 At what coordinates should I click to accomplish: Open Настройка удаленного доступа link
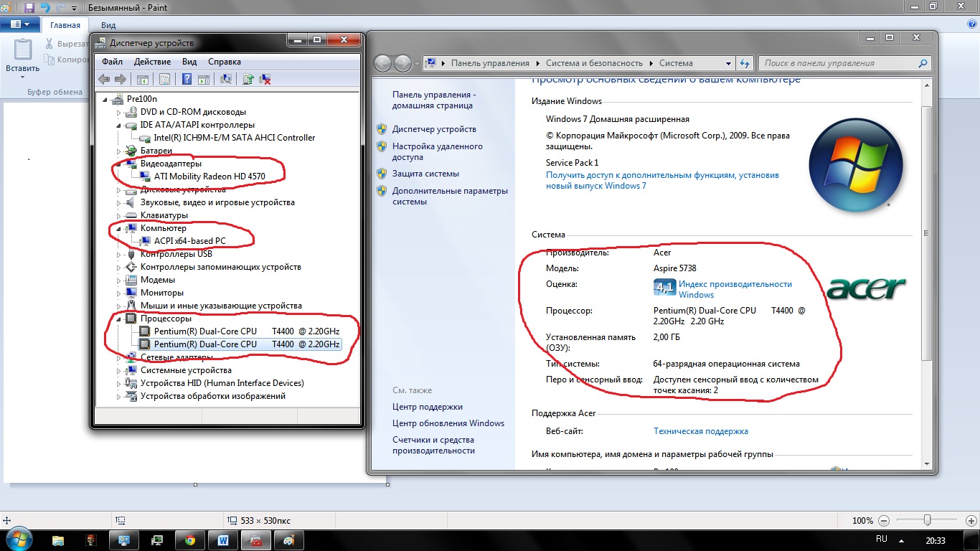click(438, 151)
